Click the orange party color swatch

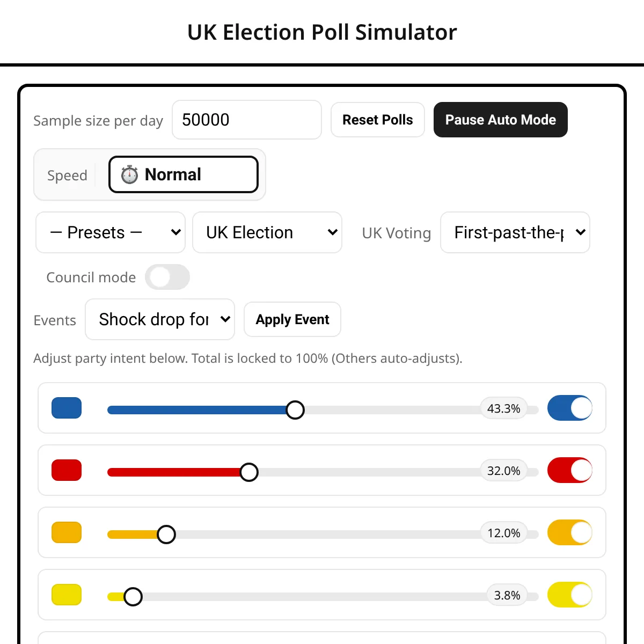point(67,532)
